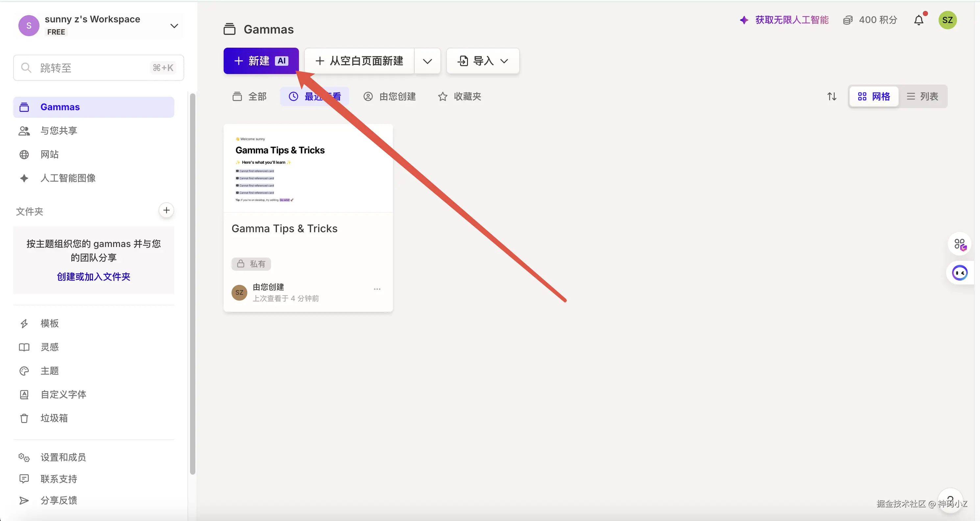This screenshot has height=521, width=980.
Task: Click the 创建或加入文件夹 link
Action: [x=94, y=277]
